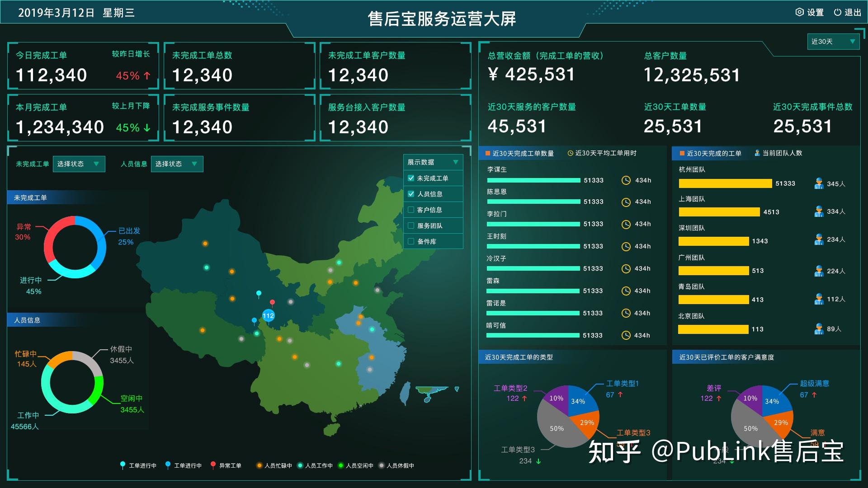868x488 pixels.
Task: Uncheck the 人员信息 checkbox
Action: point(411,194)
